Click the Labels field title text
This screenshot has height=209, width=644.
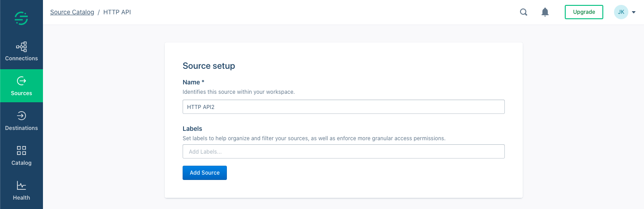click(x=192, y=129)
